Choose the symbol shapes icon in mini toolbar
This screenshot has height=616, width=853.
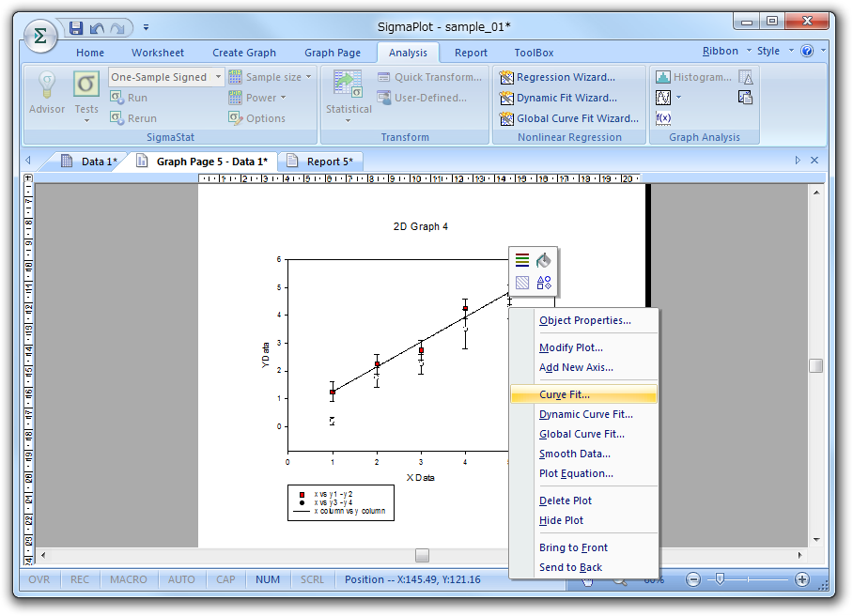[544, 283]
